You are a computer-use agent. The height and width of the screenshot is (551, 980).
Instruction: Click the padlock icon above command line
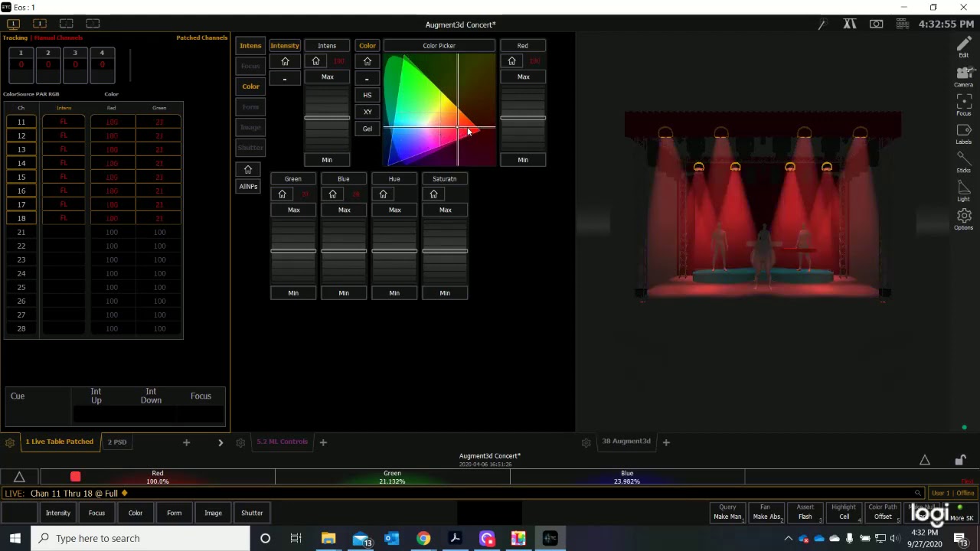[960, 460]
